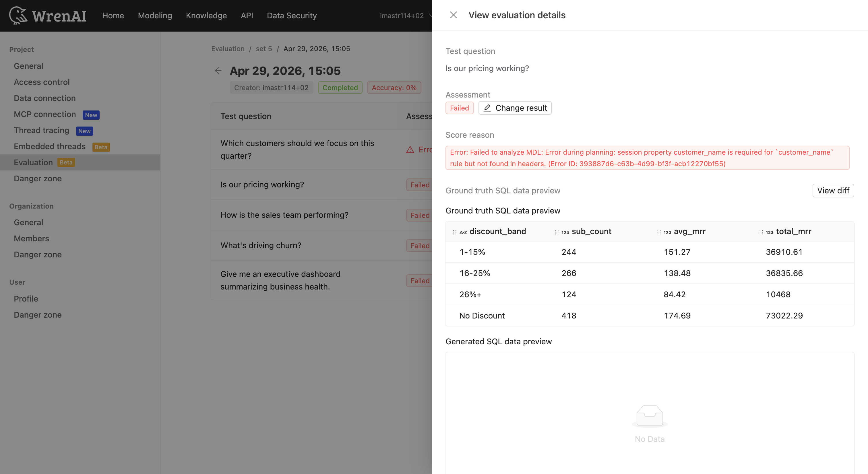Image resolution: width=868 pixels, height=474 pixels.
Task: Click the drag handle of the discount_band column
Action: click(x=455, y=232)
